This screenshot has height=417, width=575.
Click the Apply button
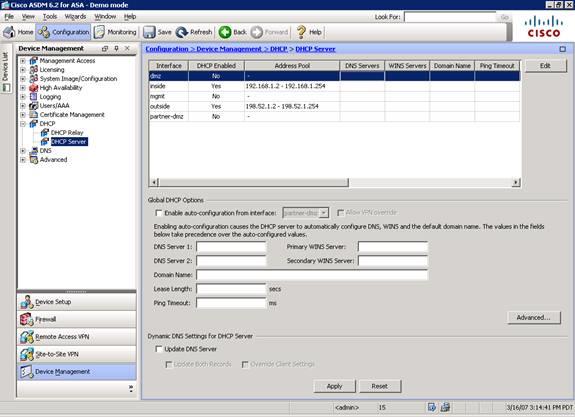pos(334,386)
